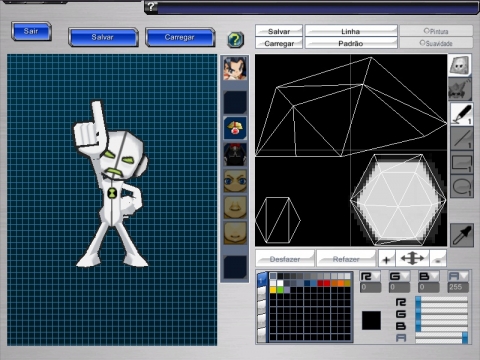Click the Padrão button
Viewport: 480px width, 360px height.
pyautogui.click(x=351, y=43)
